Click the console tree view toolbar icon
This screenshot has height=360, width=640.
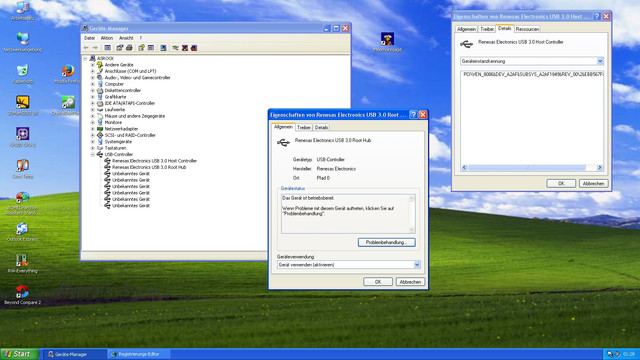click(107, 48)
